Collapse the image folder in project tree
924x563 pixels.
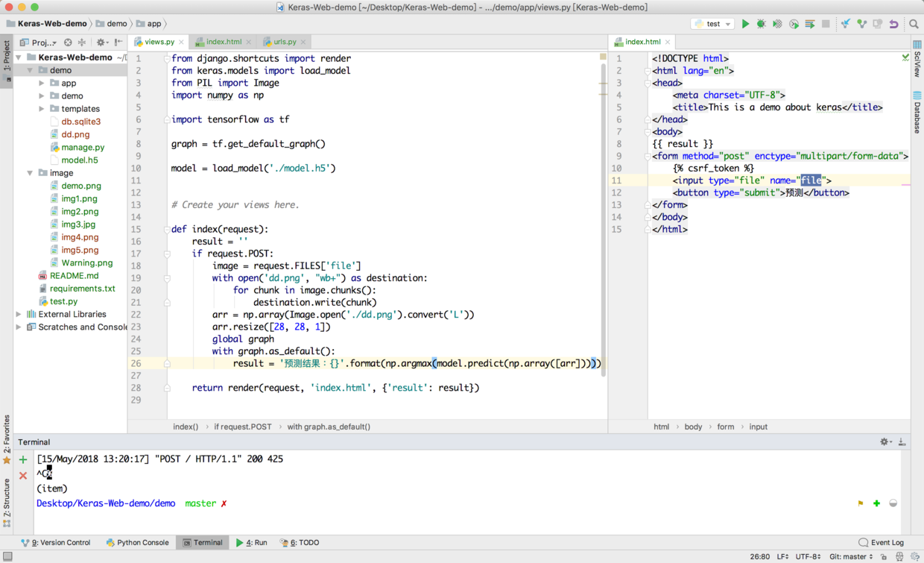coord(30,173)
